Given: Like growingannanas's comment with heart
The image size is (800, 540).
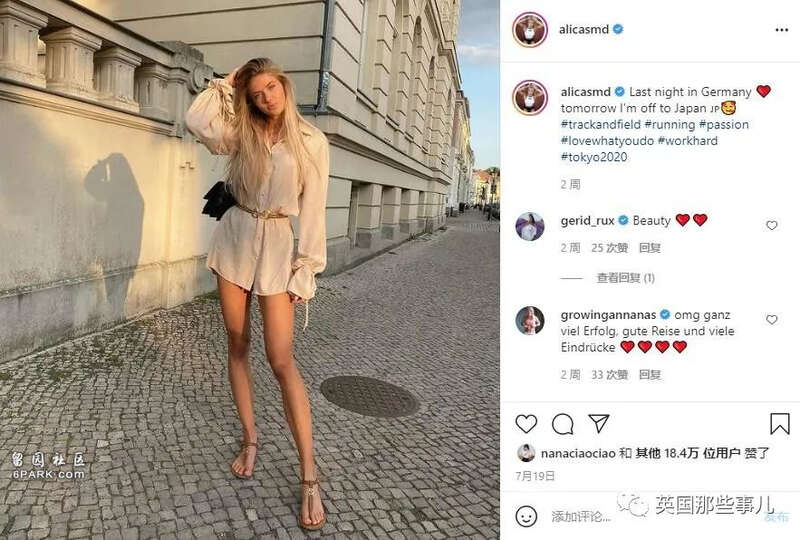Looking at the screenshot, I should pos(771,320).
